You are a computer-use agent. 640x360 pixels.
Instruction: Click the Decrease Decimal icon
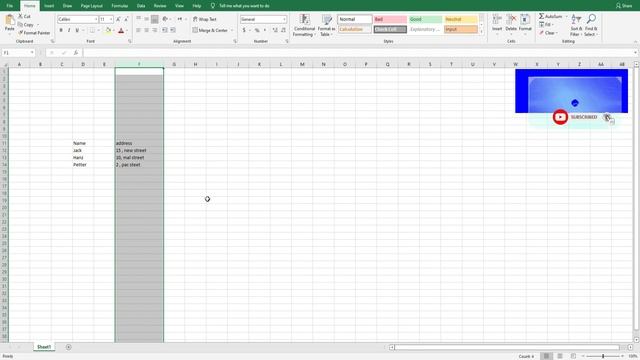tap(283, 30)
